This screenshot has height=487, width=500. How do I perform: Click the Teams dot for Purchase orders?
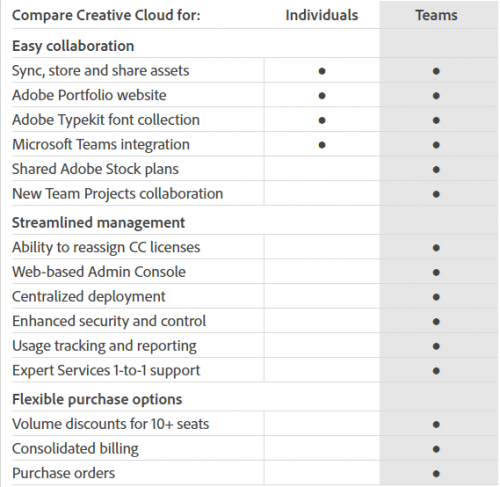(x=436, y=474)
